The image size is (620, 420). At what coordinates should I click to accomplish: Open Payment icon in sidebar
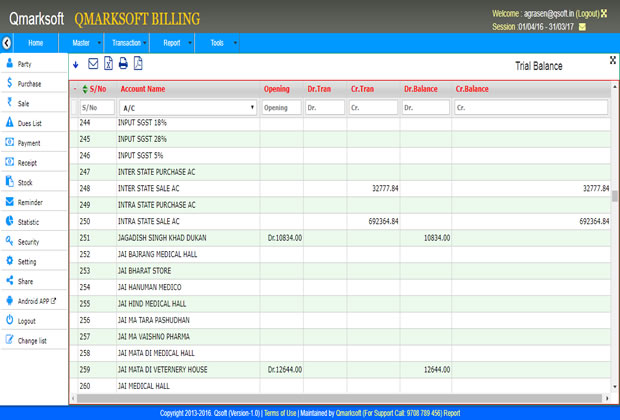pyautogui.click(x=9, y=142)
